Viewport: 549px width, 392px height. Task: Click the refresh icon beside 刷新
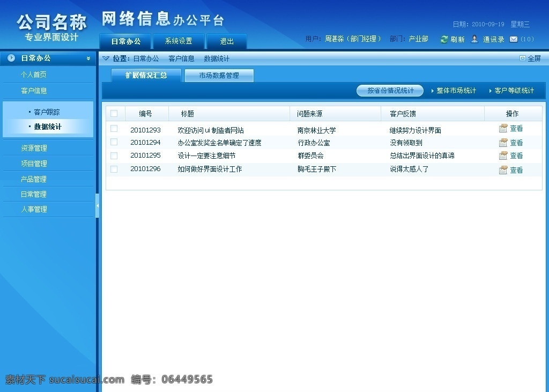[444, 39]
